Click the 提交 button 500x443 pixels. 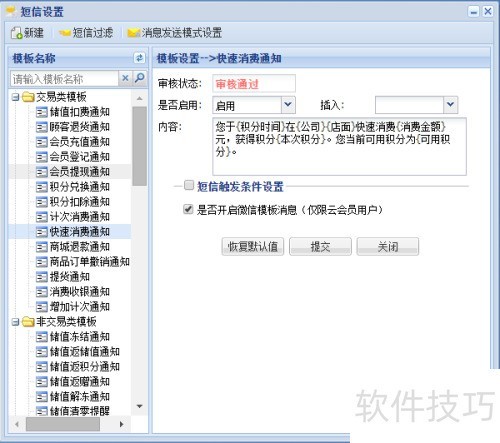pyautogui.click(x=320, y=247)
